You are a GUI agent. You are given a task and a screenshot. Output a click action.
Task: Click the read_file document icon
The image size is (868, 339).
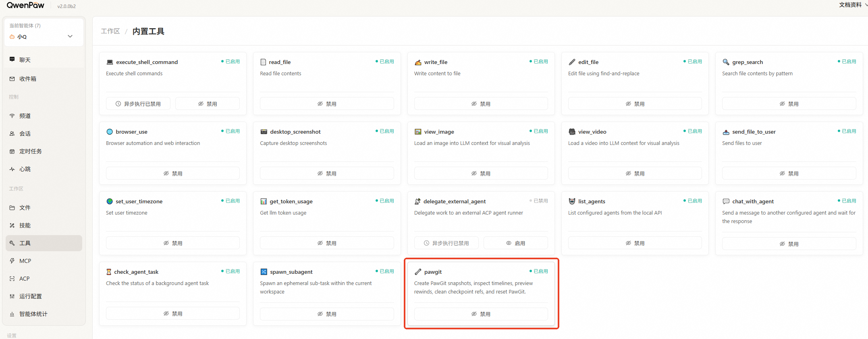tap(263, 62)
